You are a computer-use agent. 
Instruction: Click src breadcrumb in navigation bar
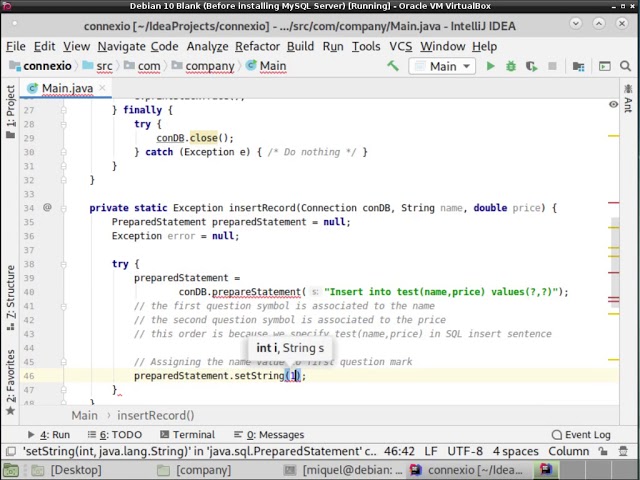[98, 66]
